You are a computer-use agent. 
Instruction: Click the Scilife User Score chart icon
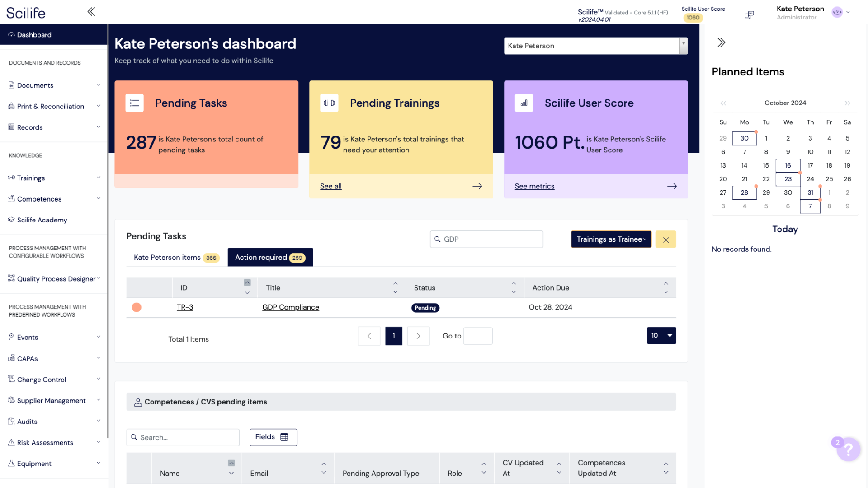point(524,103)
